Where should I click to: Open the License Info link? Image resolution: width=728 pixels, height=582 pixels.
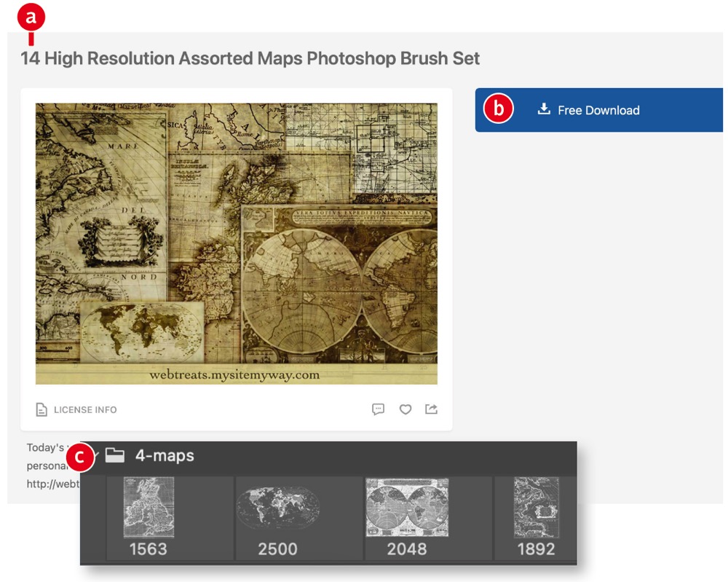(85, 409)
